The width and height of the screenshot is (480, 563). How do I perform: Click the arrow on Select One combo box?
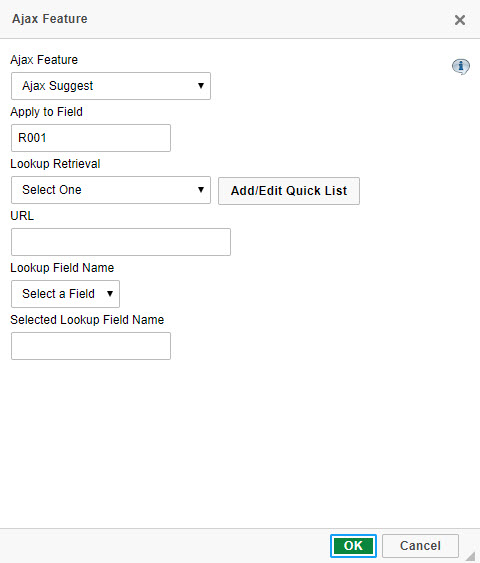[x=201, y=190]
